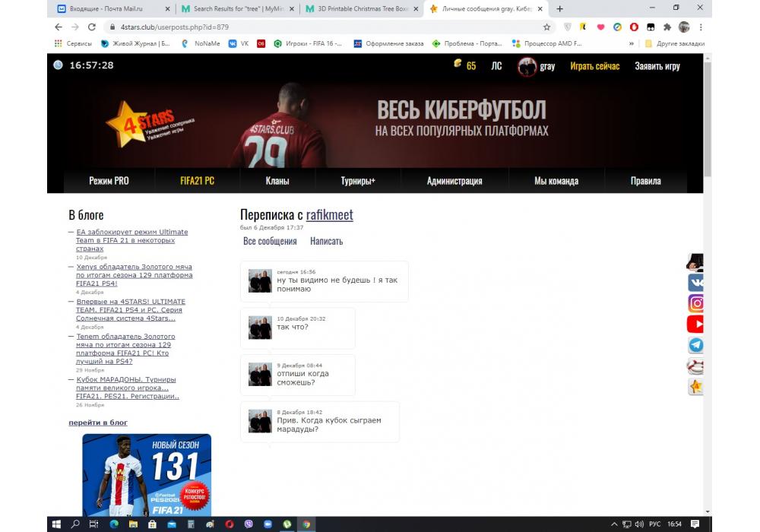
Task: Open the Турниры+ menu
Action: [358, 181]
